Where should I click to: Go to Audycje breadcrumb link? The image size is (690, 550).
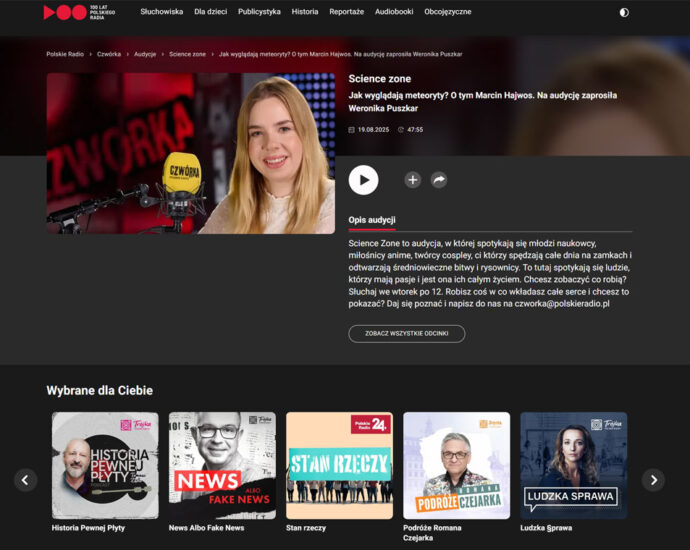pos(145,54)
